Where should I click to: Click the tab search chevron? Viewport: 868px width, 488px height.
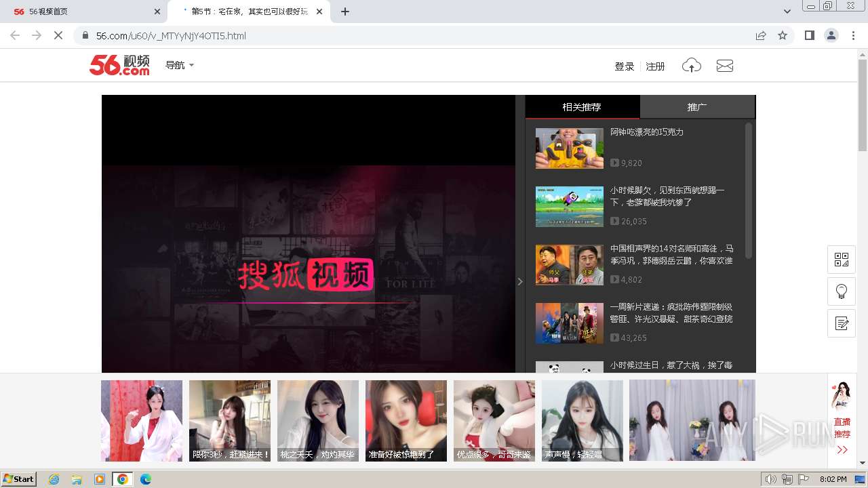point(787,12)
